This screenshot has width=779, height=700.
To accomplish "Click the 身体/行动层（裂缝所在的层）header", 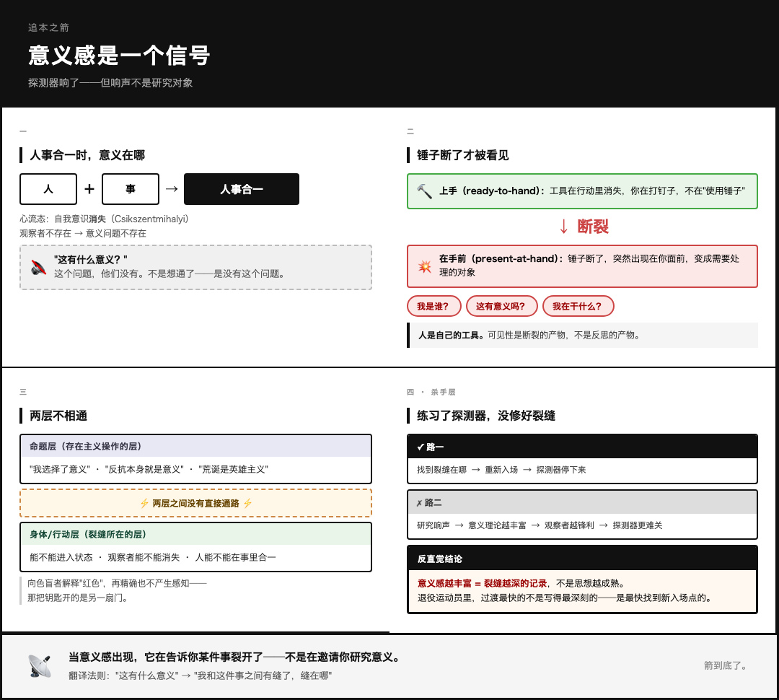I will [x=195, y=534].
